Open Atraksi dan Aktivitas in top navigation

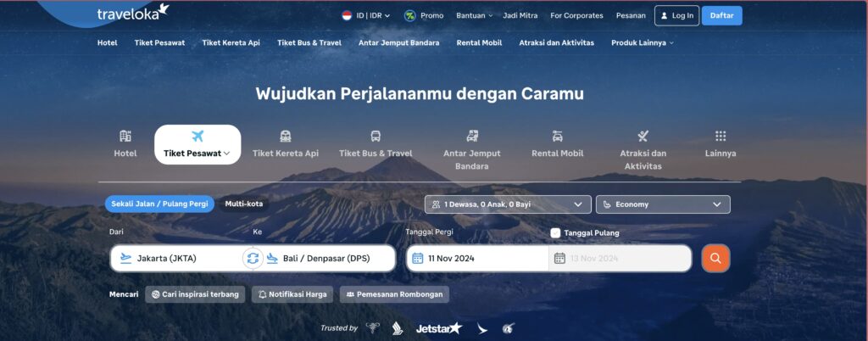(x=556, y=42)
